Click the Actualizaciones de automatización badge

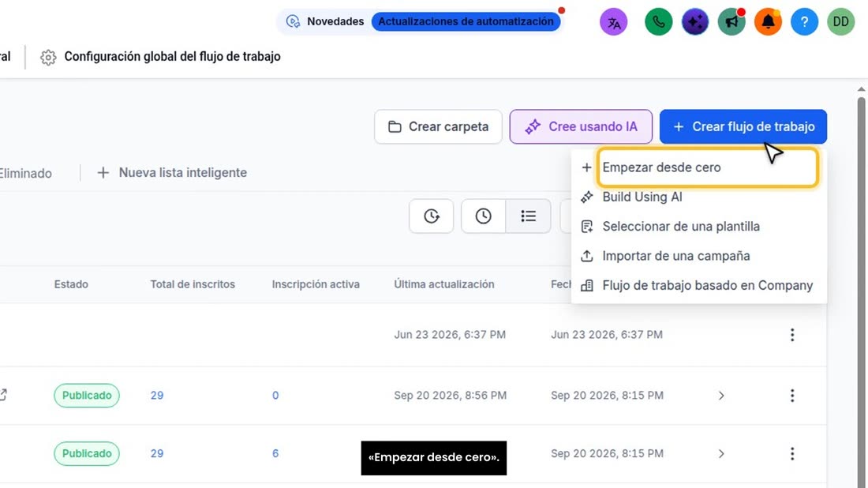[466, 21]
